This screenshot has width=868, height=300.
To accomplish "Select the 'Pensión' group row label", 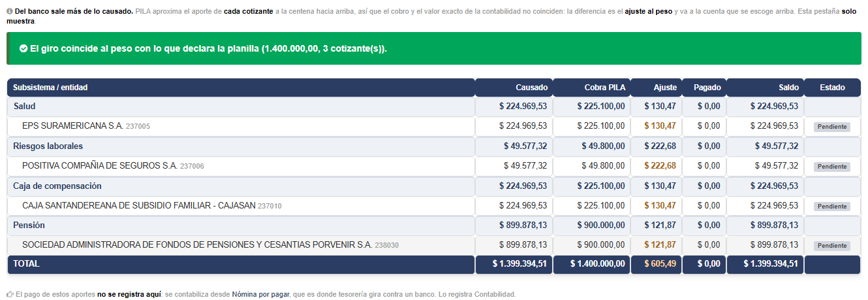I will pos(29,225).
